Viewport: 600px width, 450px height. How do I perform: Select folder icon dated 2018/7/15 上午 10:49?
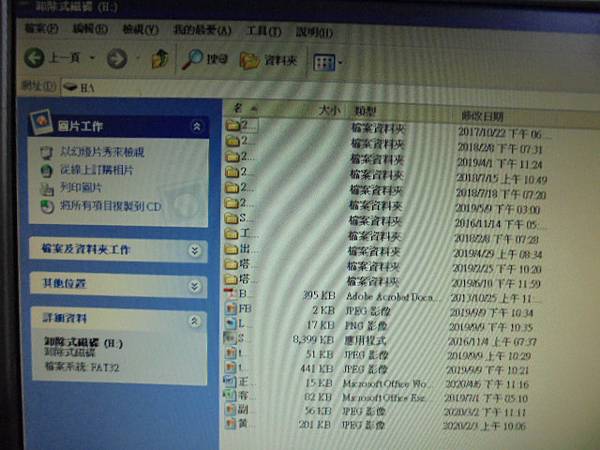click(232, 172)
